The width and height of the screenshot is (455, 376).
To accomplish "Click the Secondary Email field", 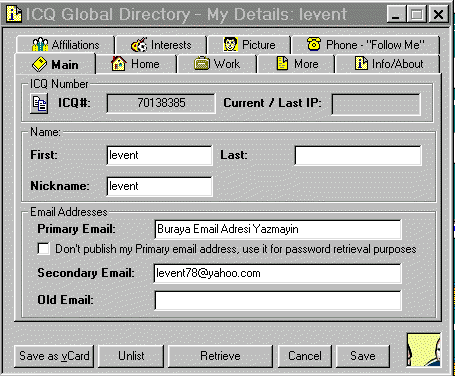I will 277,273.
